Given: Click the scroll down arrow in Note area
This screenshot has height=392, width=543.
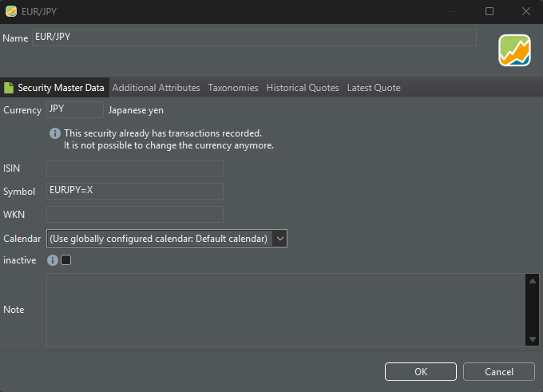Looking at the screenshot, I should (533, 339).
